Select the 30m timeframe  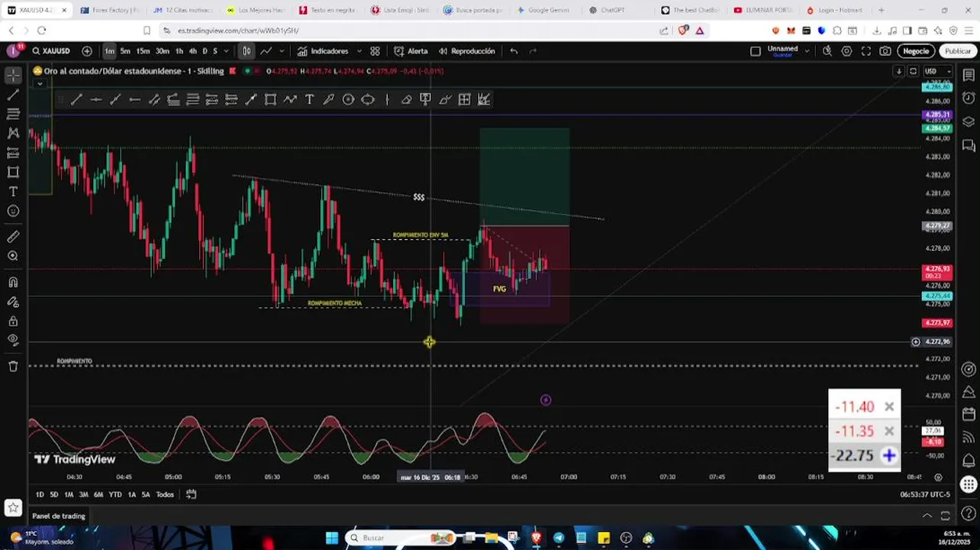pyautogui.click(x=163, y=51)
